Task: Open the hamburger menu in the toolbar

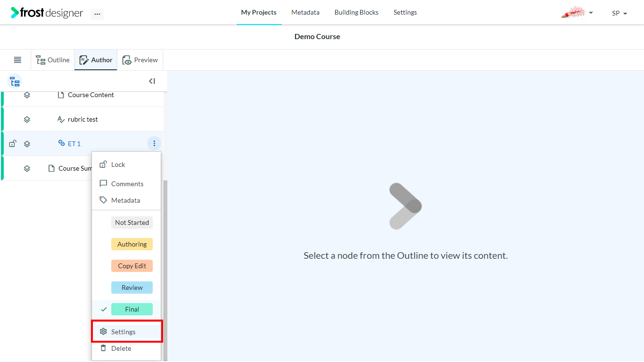Action: [17, 60]
